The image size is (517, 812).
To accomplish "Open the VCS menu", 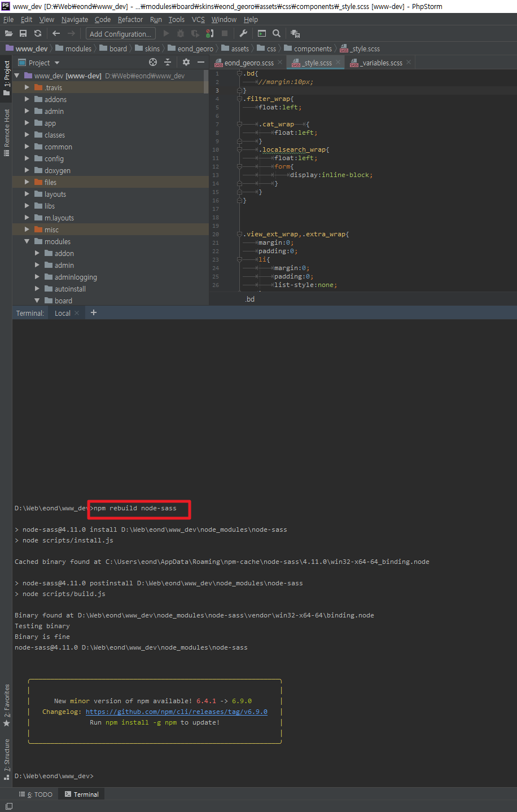I will (198, 19).
